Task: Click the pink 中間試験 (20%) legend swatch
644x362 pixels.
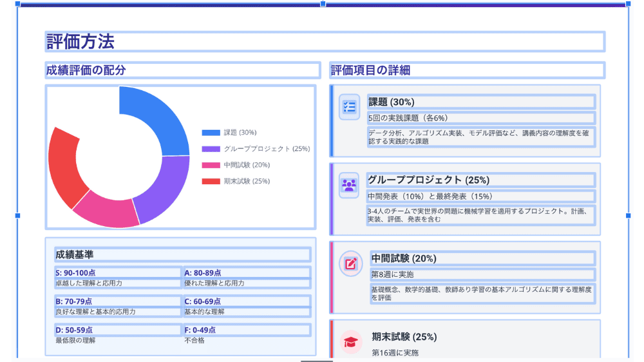Action: (211, 165)
